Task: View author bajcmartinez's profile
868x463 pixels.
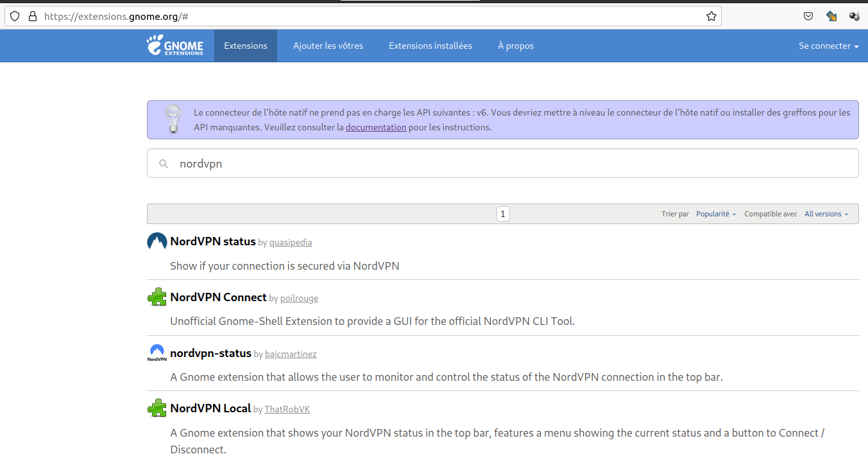Action: [291, 354]
